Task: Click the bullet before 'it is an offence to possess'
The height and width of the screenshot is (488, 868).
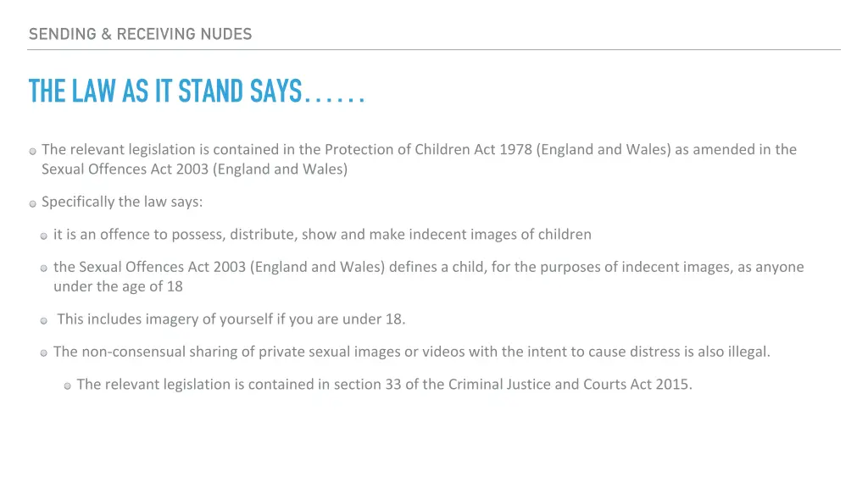Action: pyautogui.click(x=44, y=236)
